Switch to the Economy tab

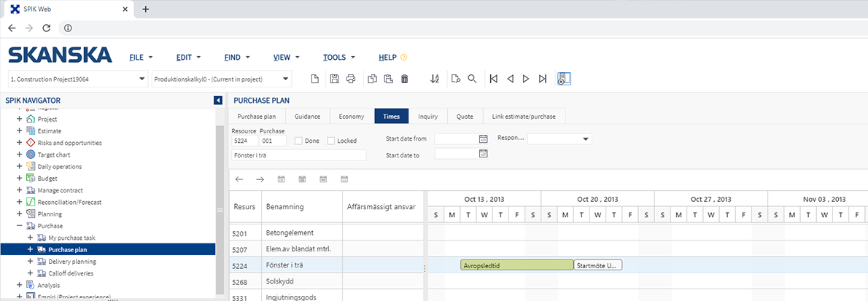point(352,116)
